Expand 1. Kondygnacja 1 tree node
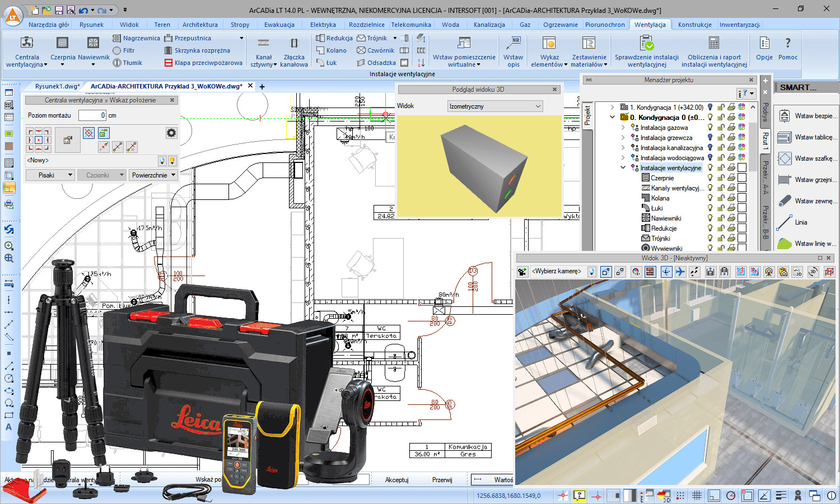 (612, 108)
